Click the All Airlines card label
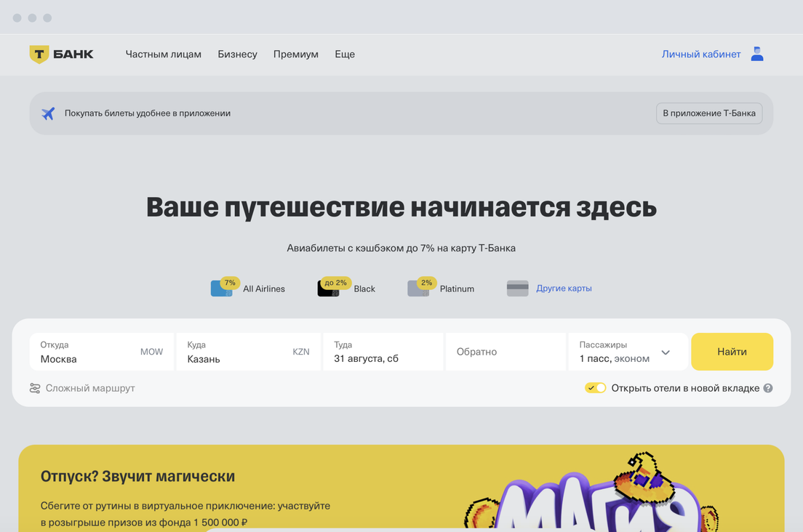The image size is (803, 532). click(x=264, y=289)
